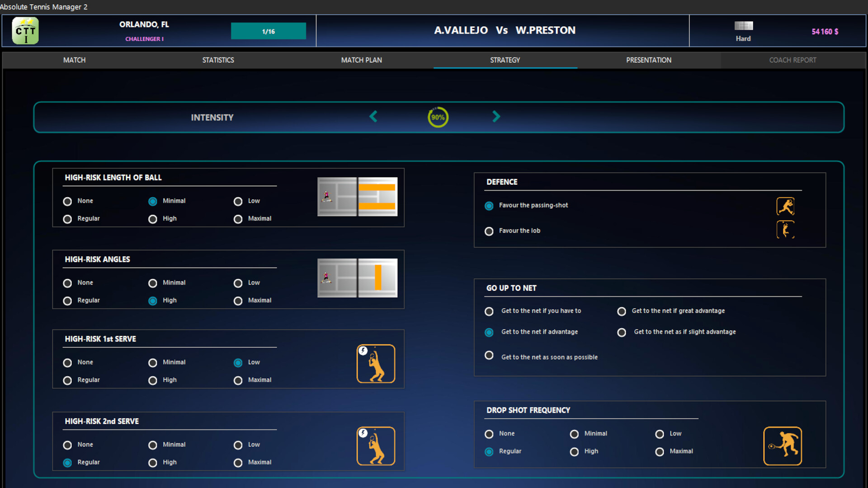868x488 pixels.
Task: Select Minimal for High-Risk Angles
Action: coord(153,283)
